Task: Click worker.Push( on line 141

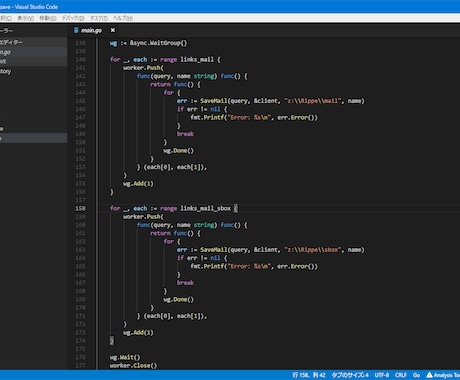Action: (x=143, y=68)
